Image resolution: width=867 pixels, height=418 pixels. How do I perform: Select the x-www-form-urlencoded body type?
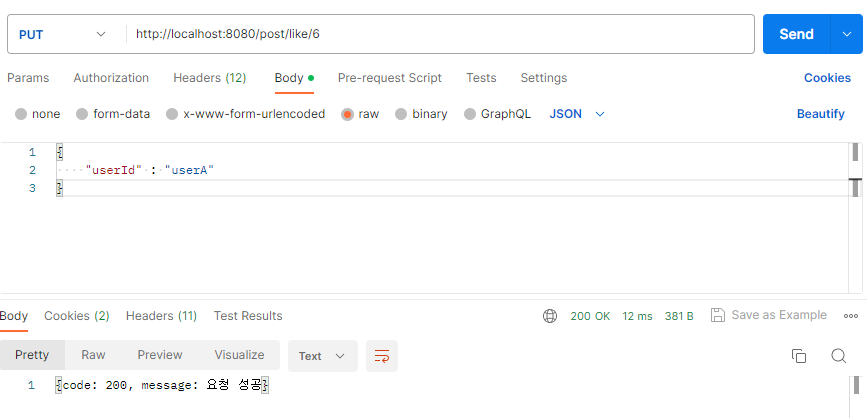point(246,114)
